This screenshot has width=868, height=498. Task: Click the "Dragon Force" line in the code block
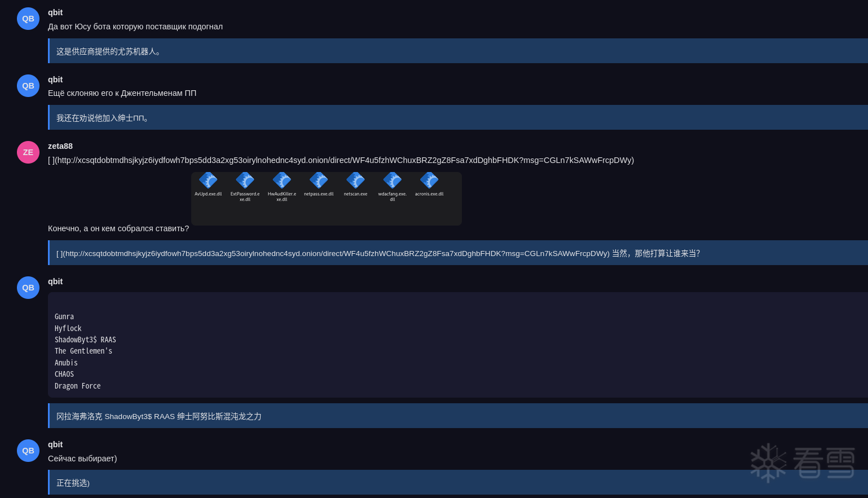point(78,386)
